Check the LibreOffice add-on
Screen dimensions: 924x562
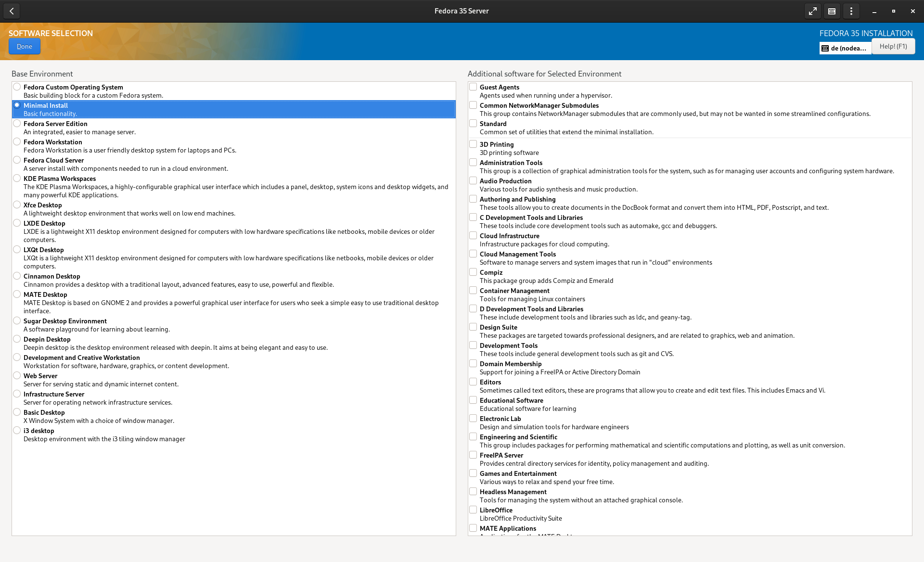473,510
